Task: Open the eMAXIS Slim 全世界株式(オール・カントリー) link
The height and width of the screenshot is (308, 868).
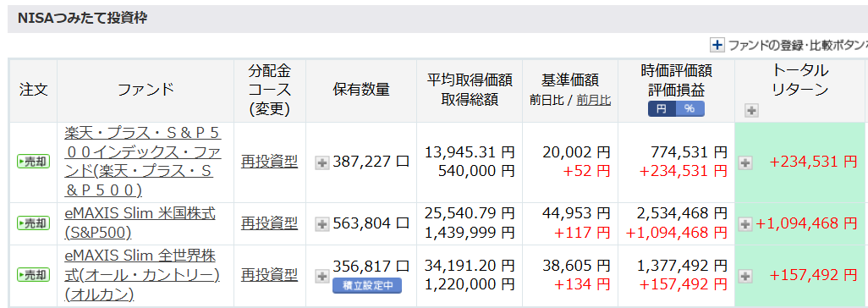Action: click(x=142, y=275)
